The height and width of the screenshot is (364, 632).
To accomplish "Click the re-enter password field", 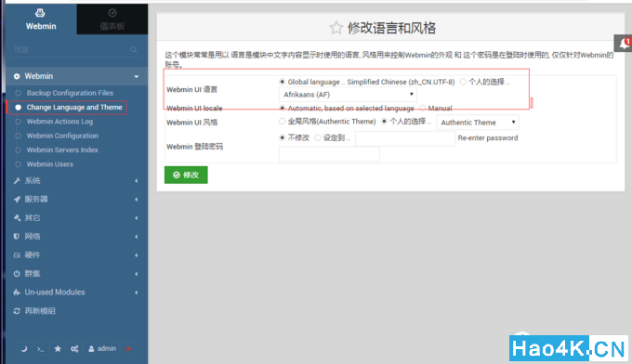I will (x=329, y=154).
